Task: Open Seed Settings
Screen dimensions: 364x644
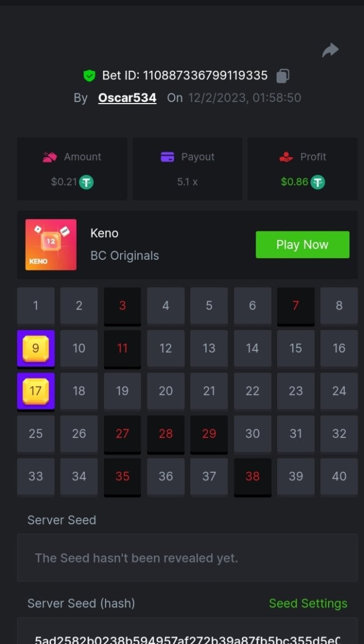Action: click(x=308, y=603)
